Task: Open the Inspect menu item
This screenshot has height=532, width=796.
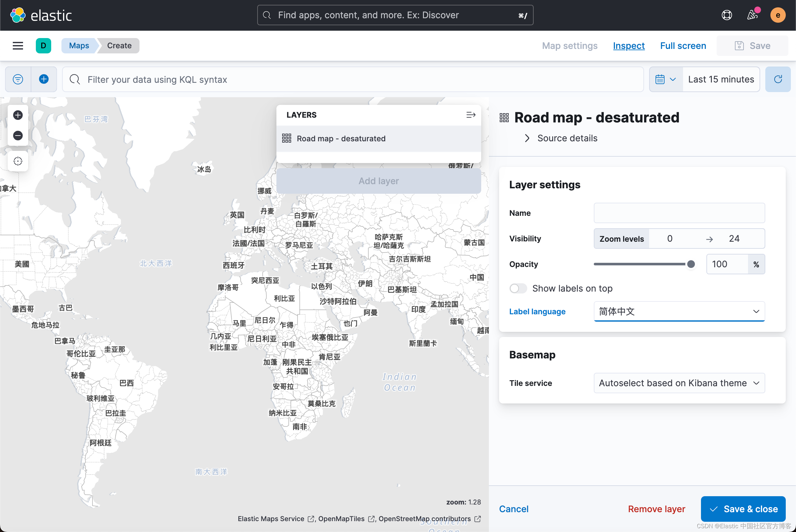Action: [629, 46]
